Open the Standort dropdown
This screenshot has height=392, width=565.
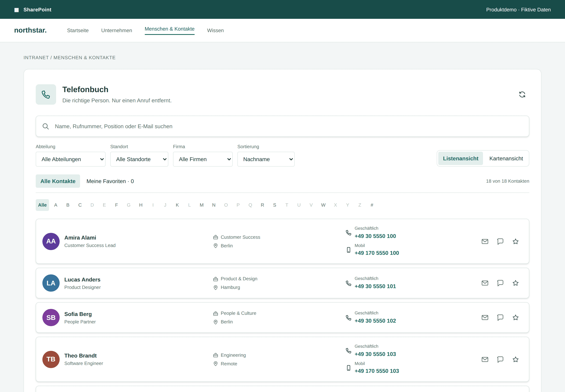[139, 159]
